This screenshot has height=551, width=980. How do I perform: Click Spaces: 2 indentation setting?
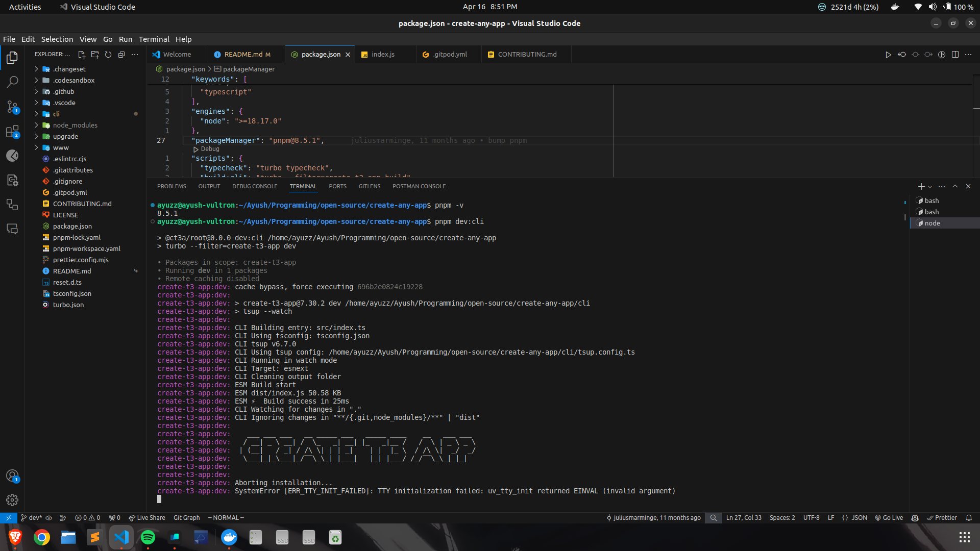click(782, 517)
